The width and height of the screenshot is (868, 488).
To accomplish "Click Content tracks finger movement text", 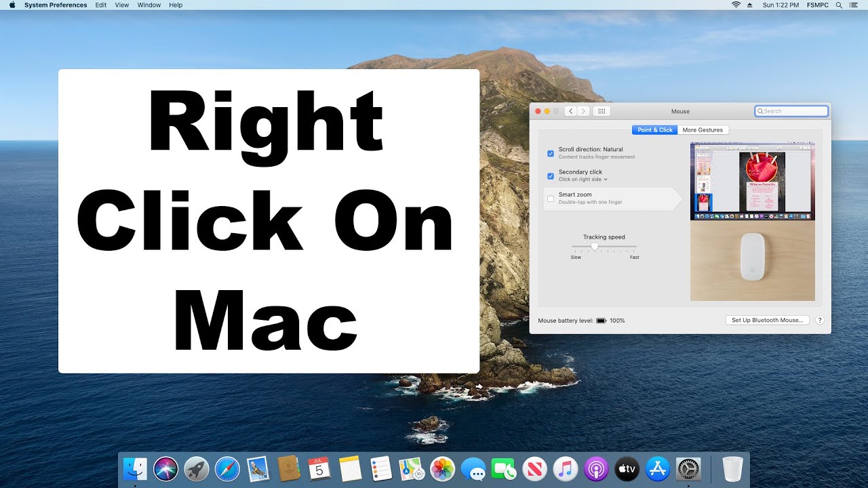I will [x=597, y=157].
